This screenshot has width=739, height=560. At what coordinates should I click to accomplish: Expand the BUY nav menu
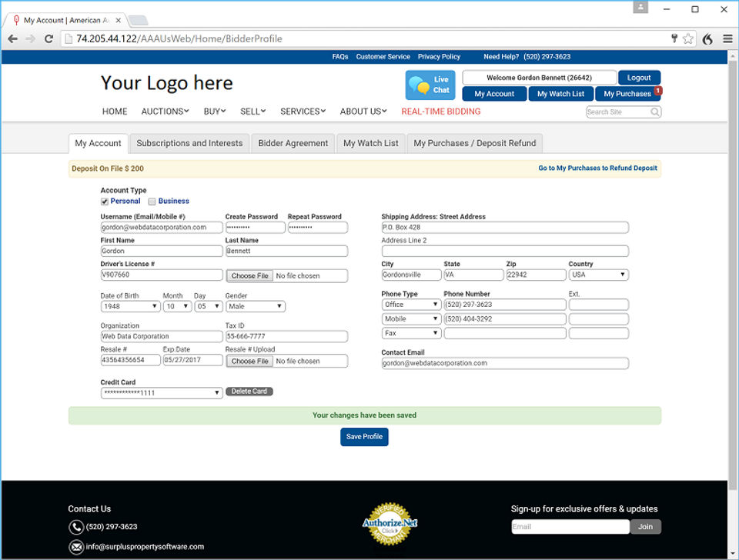coord(215,112)
